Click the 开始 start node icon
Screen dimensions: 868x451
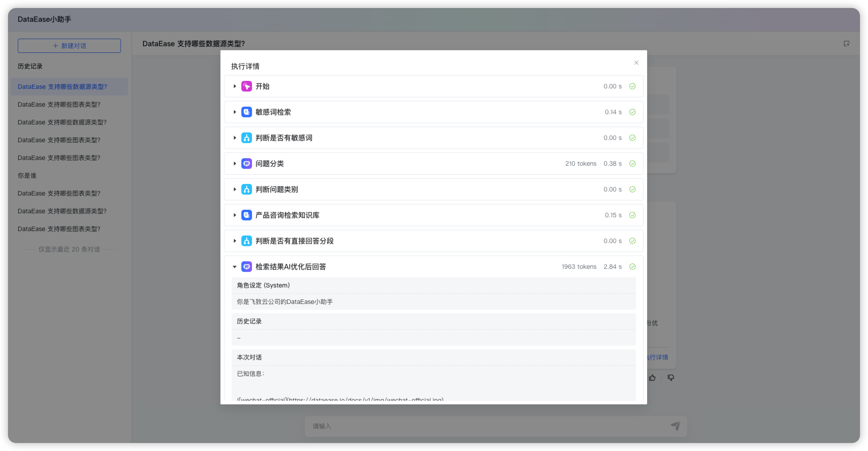[x=246, y=86]
